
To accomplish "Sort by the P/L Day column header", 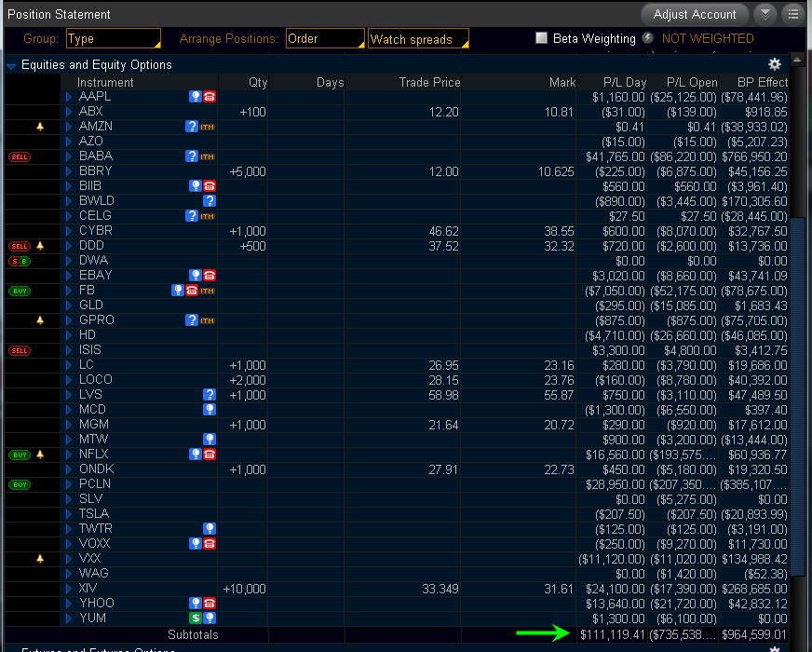I will 625,82.
